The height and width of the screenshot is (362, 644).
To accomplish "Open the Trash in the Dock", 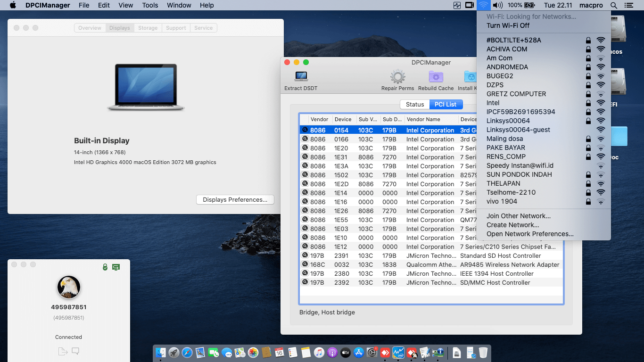I will [x=483, y=352].
